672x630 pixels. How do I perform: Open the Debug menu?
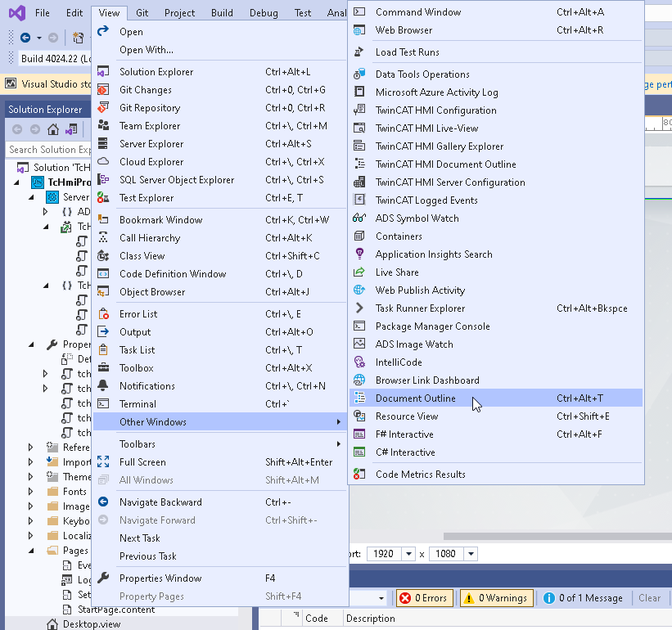click(264, 13)
